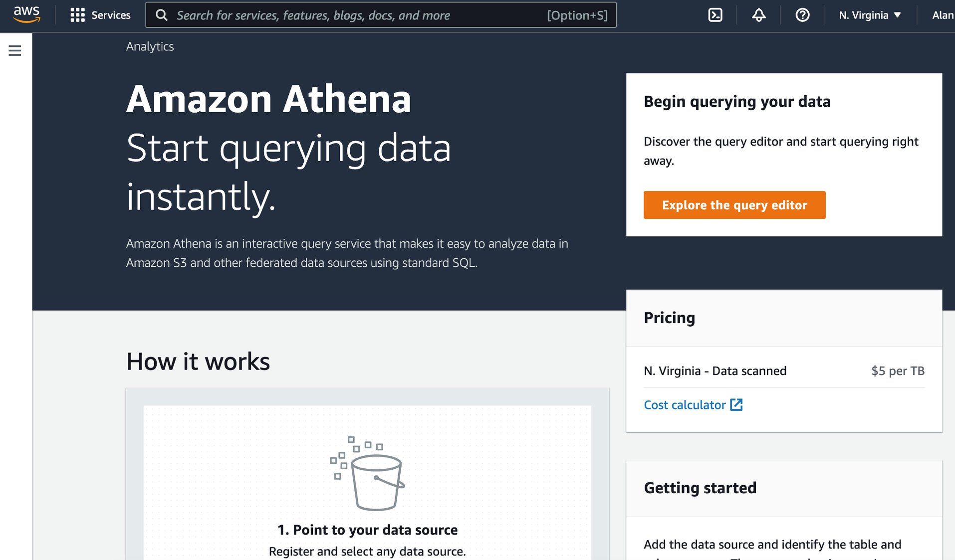Screen dimensions: 955x560
Task: Select the Analytics breadcrumb link
Action: pos(150,46)
